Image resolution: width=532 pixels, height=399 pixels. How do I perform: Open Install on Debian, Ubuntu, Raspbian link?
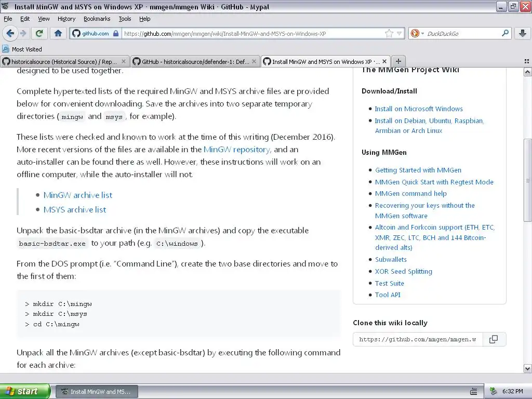point(429,126)
